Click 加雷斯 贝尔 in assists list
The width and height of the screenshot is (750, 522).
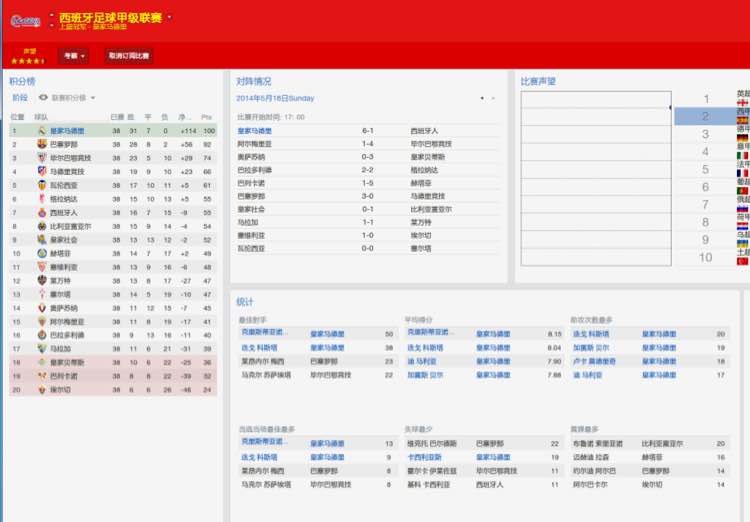[x=591, y=348]
